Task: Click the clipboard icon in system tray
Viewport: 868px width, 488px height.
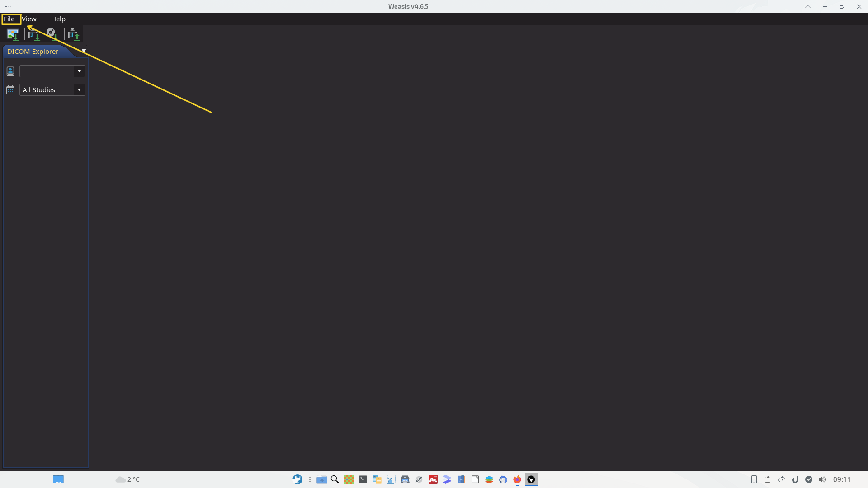Action: point(768,479)
